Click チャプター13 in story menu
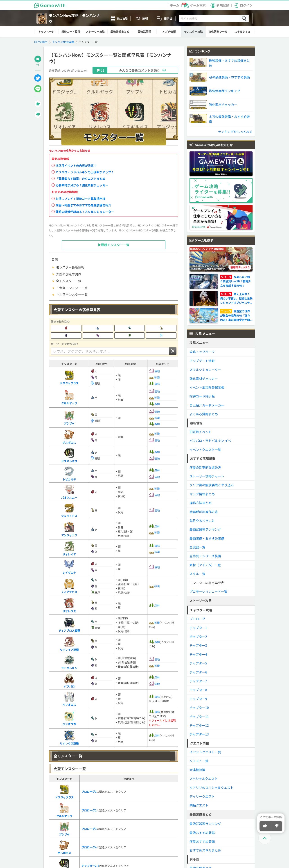The width and height of the screenshot is (289, 868). pos(199,734)
